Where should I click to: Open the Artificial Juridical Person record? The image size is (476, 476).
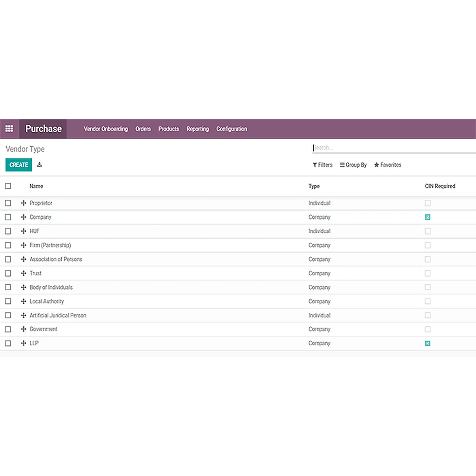point(58,315)
